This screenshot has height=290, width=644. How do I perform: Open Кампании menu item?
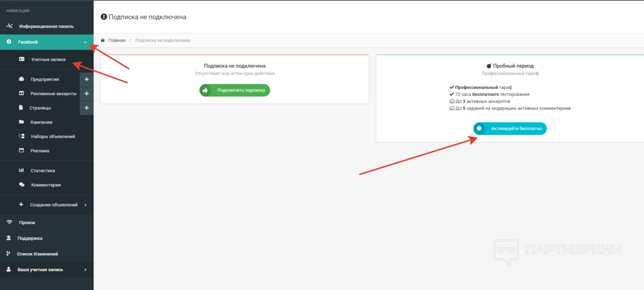tap(47, 122)
